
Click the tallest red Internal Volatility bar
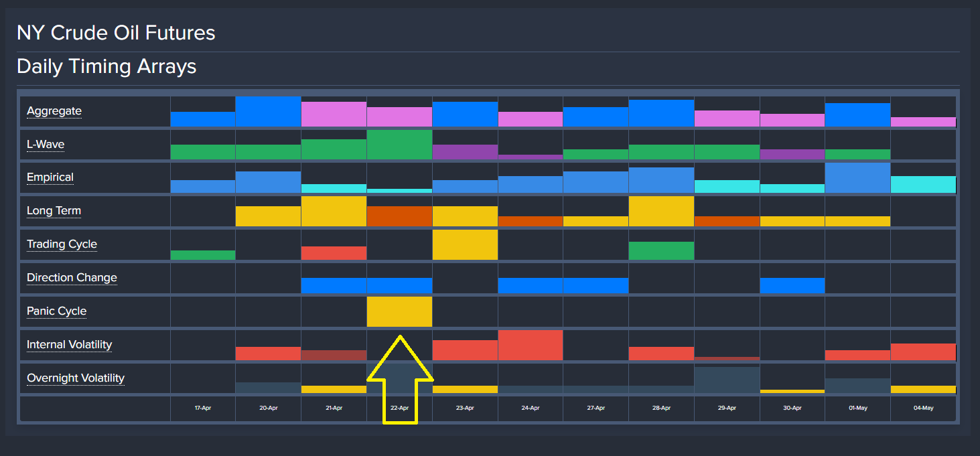tap(530, 345)
